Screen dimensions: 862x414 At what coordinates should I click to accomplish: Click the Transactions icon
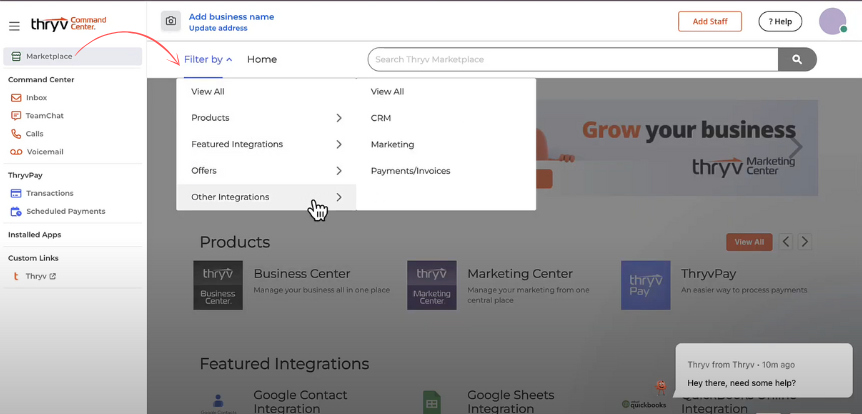[16, 194]
